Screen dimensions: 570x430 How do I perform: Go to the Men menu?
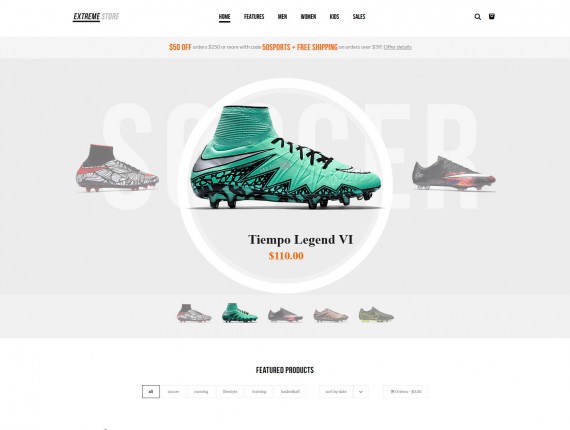[282, 17]
